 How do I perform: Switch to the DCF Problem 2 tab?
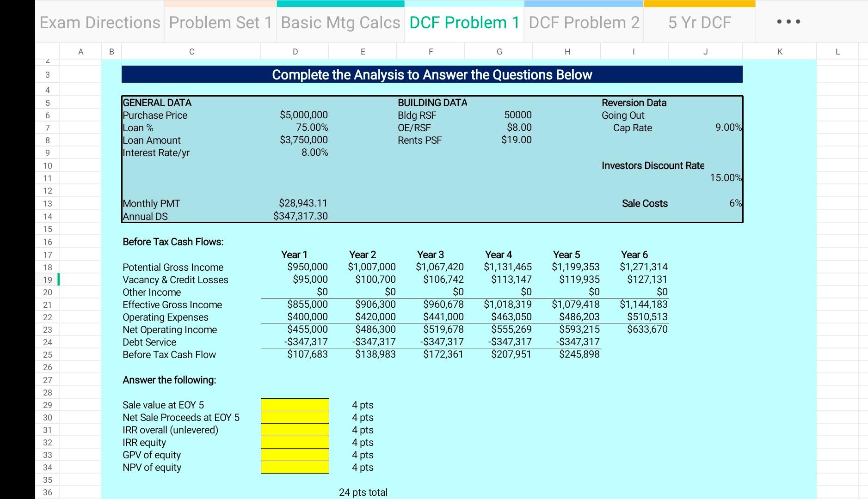tap(584, 21)
